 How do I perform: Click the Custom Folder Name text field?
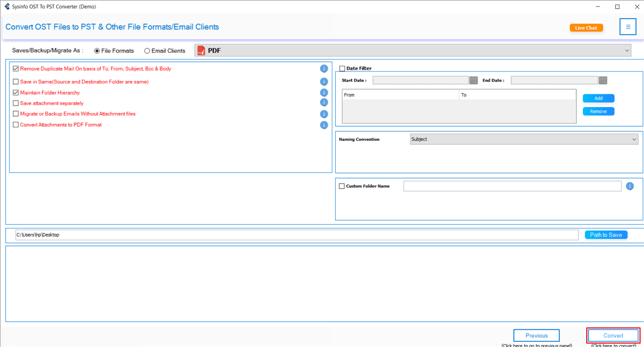coord(512,186)
